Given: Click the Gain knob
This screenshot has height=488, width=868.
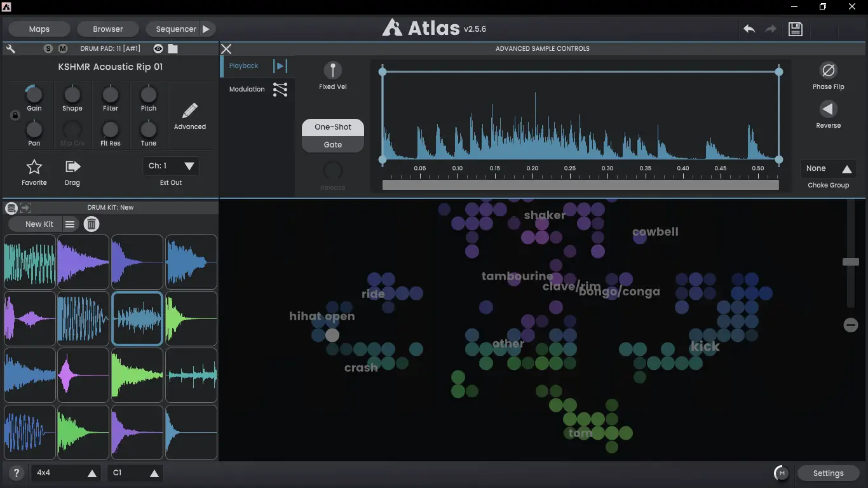Looking at the screenshot, I should click(x=34, y=95).
